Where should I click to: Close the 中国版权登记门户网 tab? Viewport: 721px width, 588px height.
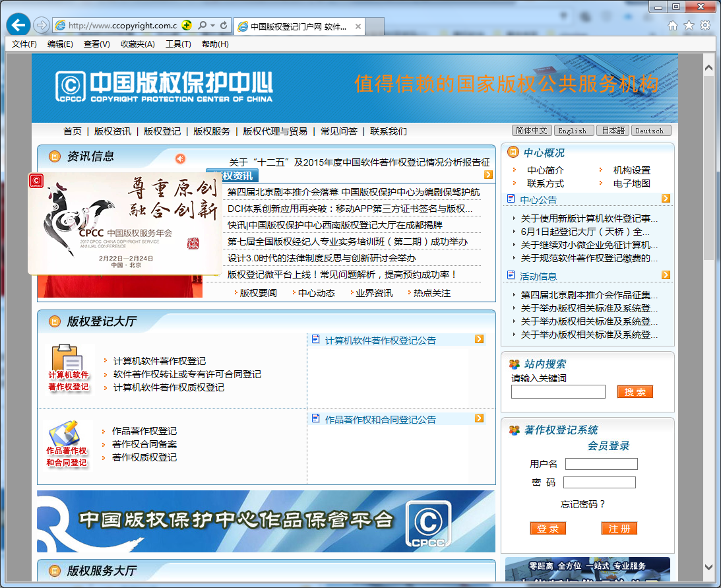click(358, 26)
